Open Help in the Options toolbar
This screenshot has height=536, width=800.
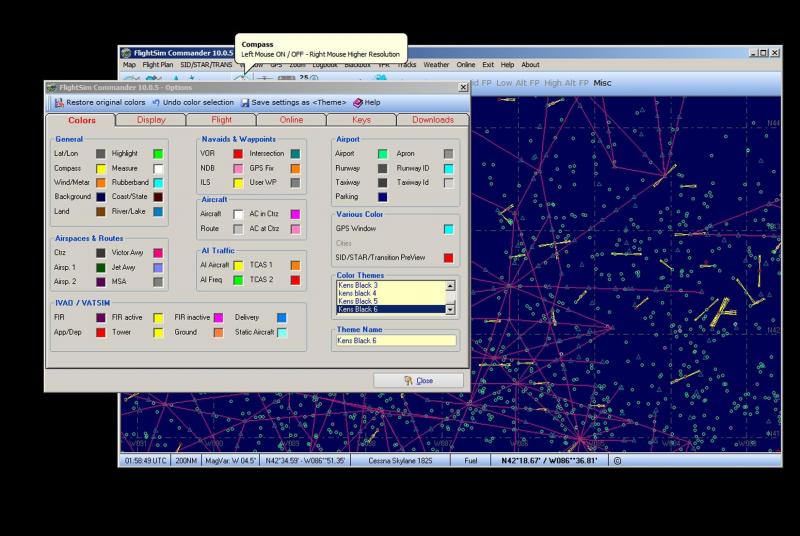[x=367, y=103]
